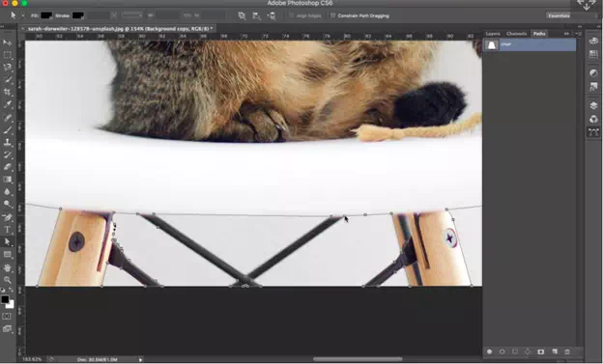Fill path with foreground color
Viewport: 603px width, 364px height.
(x=490, y=351)
